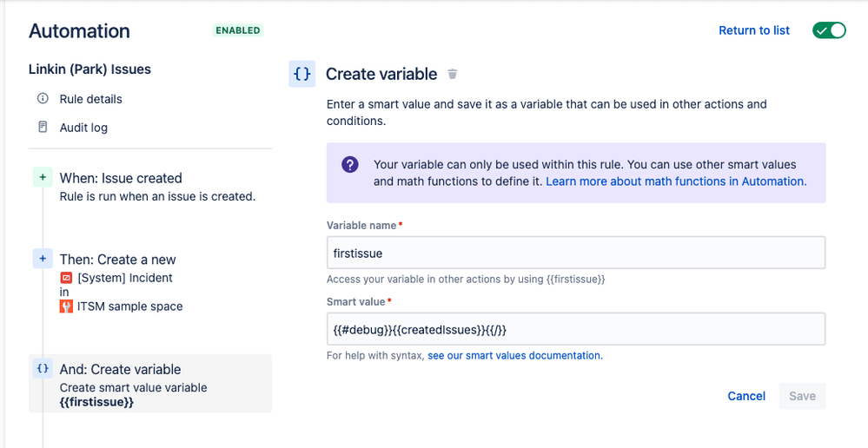Delete the Create variable action via trash icon
Image resolution: width=868 pixels, height=448 pixels.
(x=453, y=74)
